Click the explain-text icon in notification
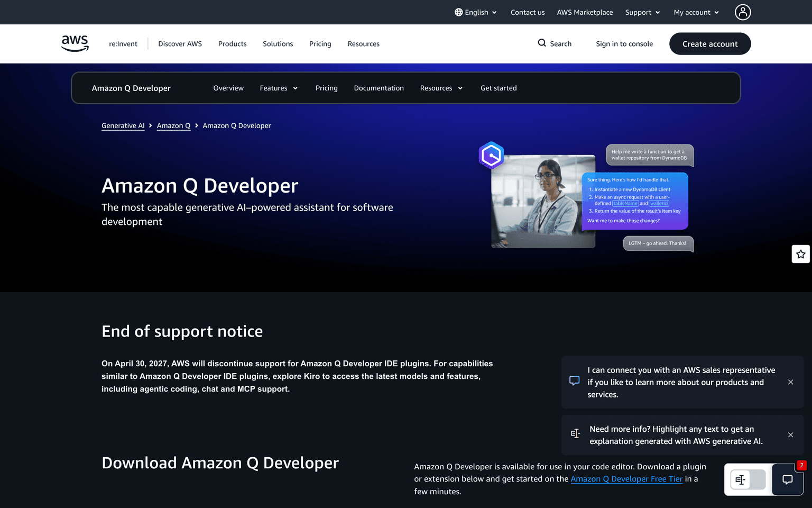This screenshot has width=812, height=508. coord(575,434)
